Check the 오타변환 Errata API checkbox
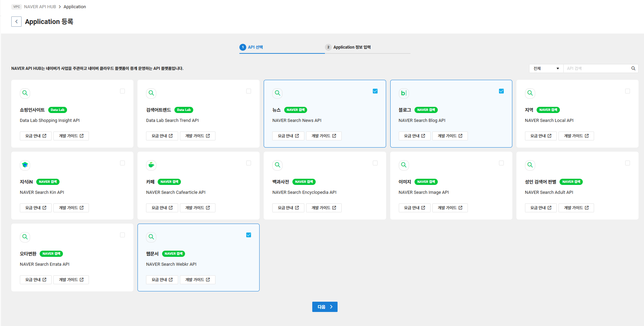 (122, 235)
